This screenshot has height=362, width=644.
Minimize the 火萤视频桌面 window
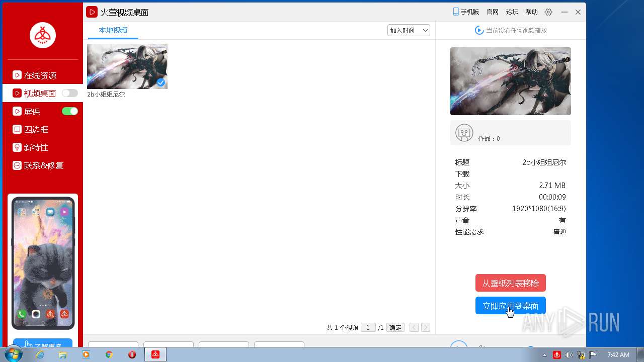point(565,12)
